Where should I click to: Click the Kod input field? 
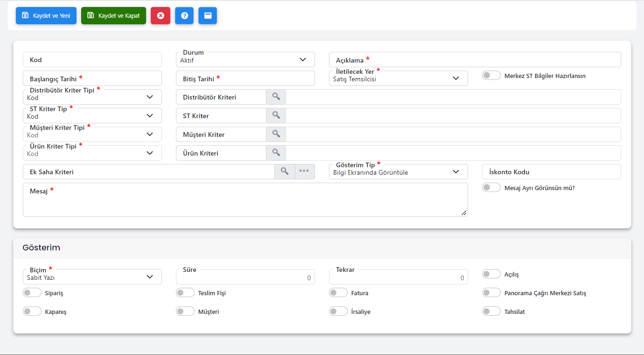pos(92,60)
